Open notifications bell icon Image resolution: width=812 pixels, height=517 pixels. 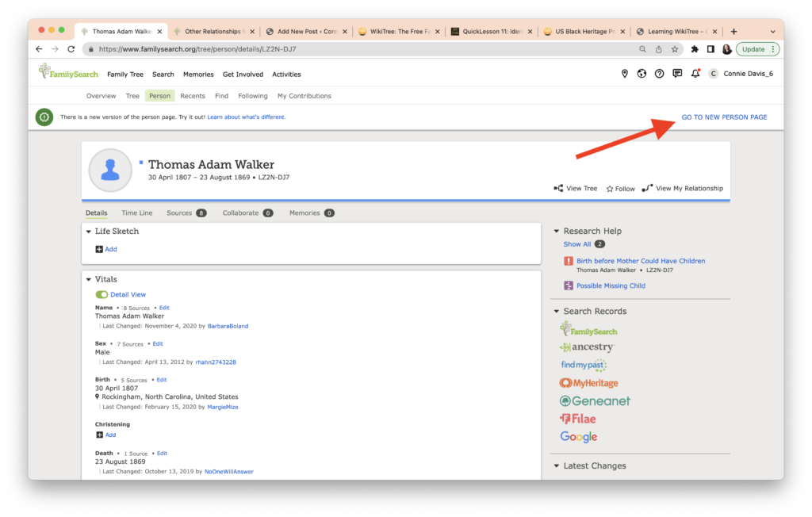click(x=695, y=74)
